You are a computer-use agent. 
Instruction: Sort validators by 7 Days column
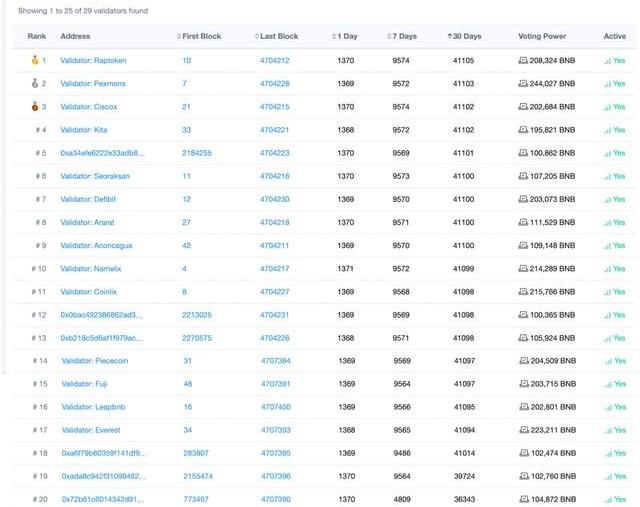pos(402,36)
